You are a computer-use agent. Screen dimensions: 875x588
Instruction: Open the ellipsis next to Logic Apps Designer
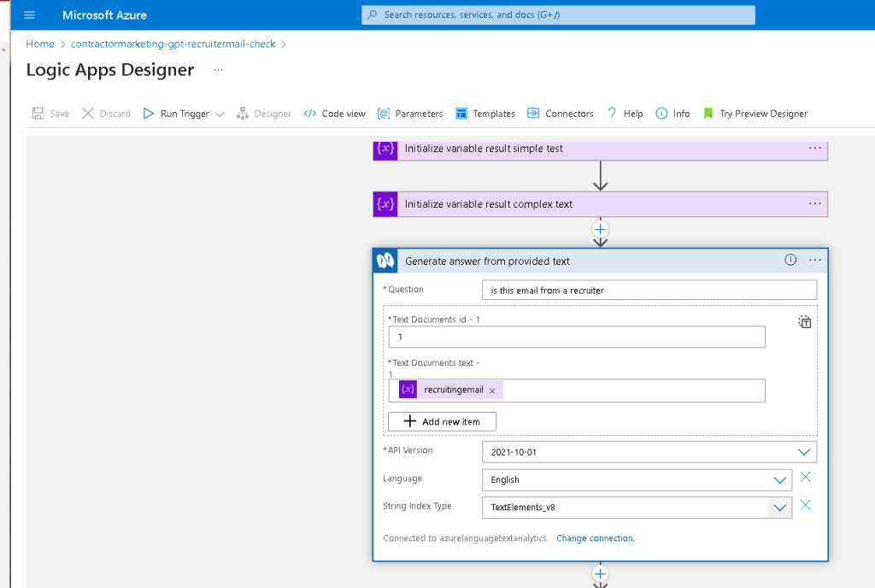[x=218, y=70]
